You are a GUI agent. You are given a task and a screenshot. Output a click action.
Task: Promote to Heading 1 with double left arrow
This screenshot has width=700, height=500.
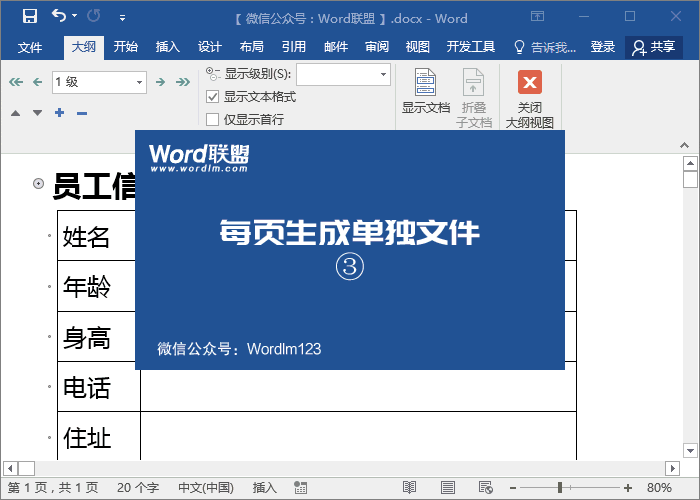point(16,82)
